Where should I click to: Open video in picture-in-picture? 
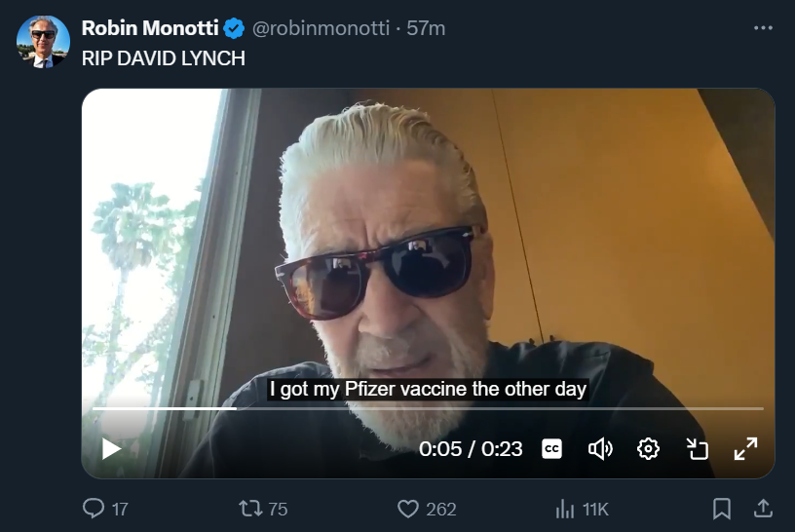coord(698,449)
